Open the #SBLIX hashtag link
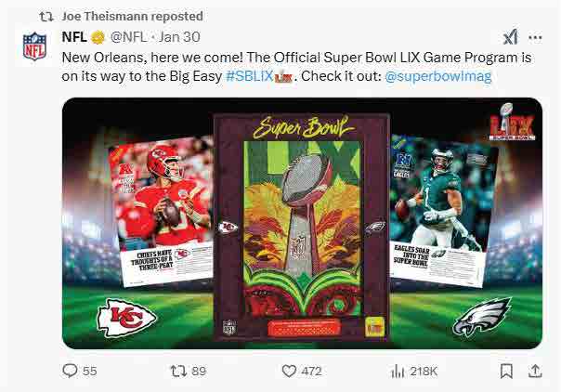The width and height of the screenshot is (561, 392). pos(249,76)
